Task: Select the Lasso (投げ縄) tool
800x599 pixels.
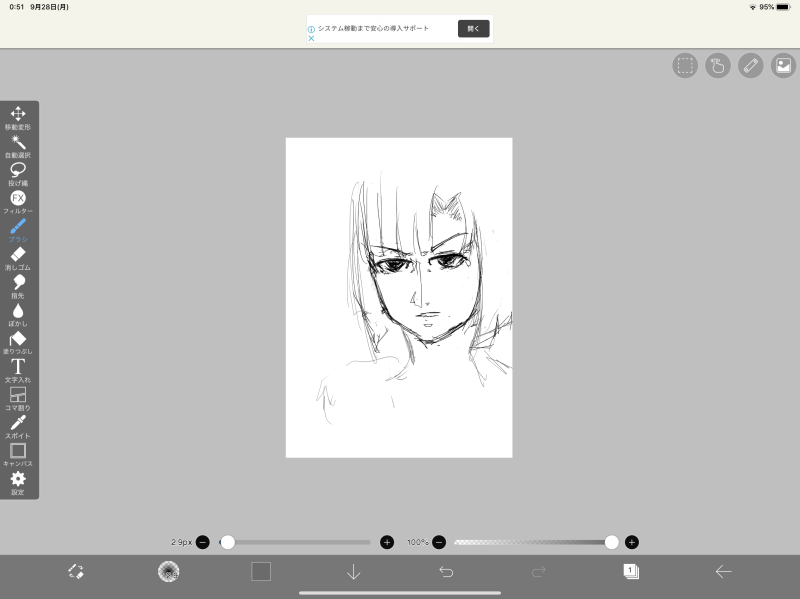Action: (x=18, y=174)
